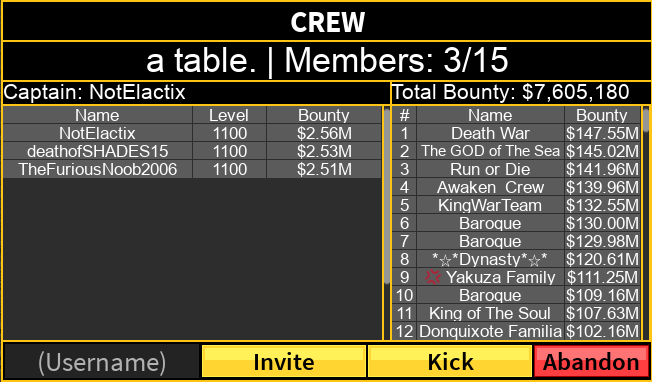Click the Kick button
652x382 pixels.
tap(450, 361)
